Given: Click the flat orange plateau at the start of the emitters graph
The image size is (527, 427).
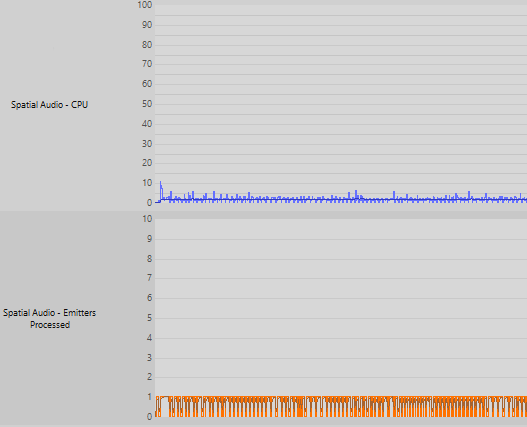Looking at the screenshot, I should pyautogui.click(x=165, y=397).
